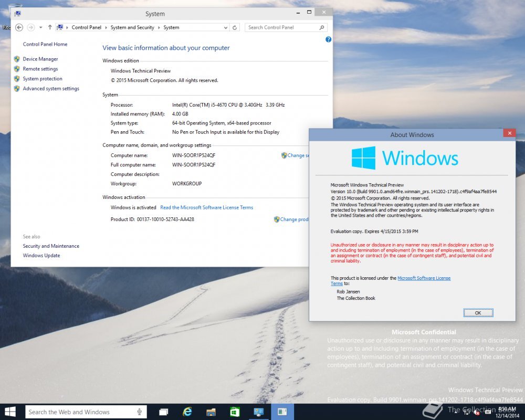Open the Start menu

(9, 412)
